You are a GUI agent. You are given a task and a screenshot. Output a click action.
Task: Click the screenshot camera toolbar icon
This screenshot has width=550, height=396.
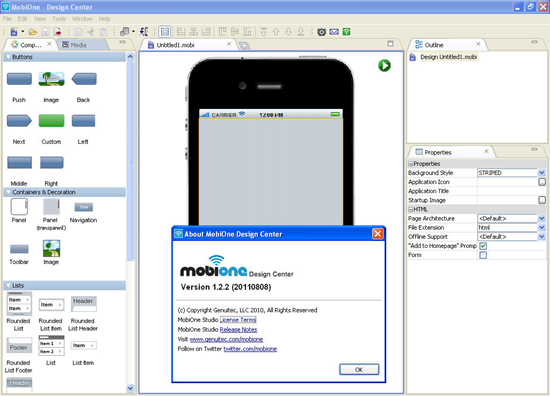tap(321, 32)
